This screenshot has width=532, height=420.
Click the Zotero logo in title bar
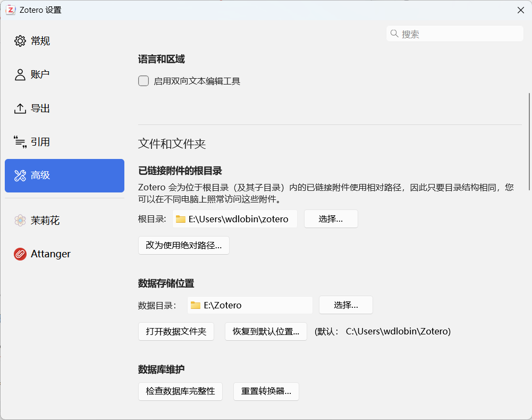click(11, 10)
